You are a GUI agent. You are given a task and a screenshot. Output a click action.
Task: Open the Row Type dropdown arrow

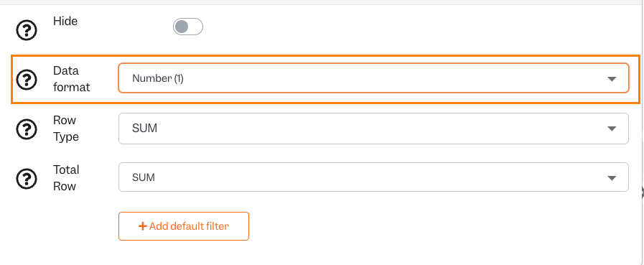coord(612,129)
